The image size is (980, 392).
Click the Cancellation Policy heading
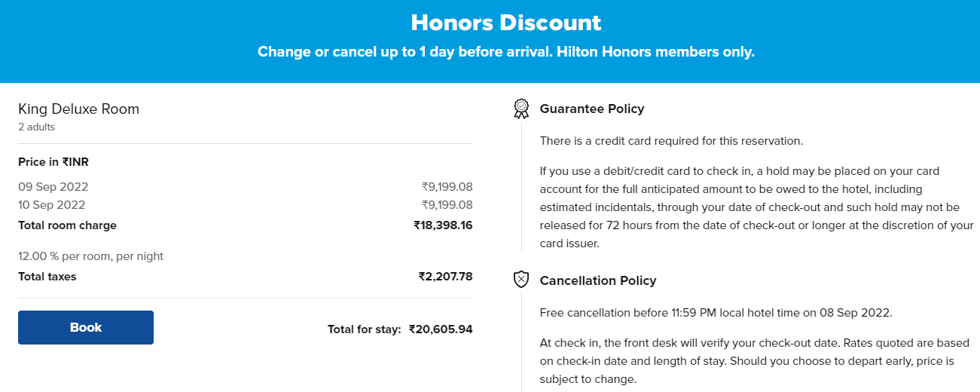coord(598,280)
